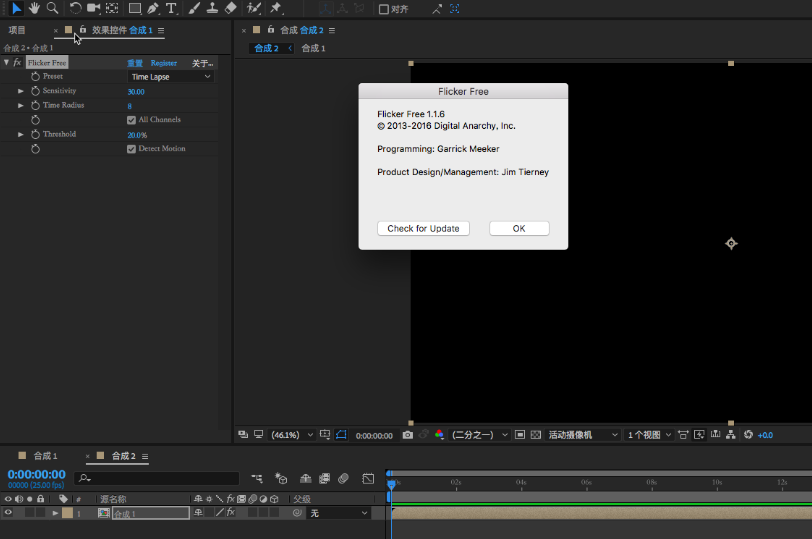Toggle the effects fx switch on layer 合成 1

tap(231, 512)
